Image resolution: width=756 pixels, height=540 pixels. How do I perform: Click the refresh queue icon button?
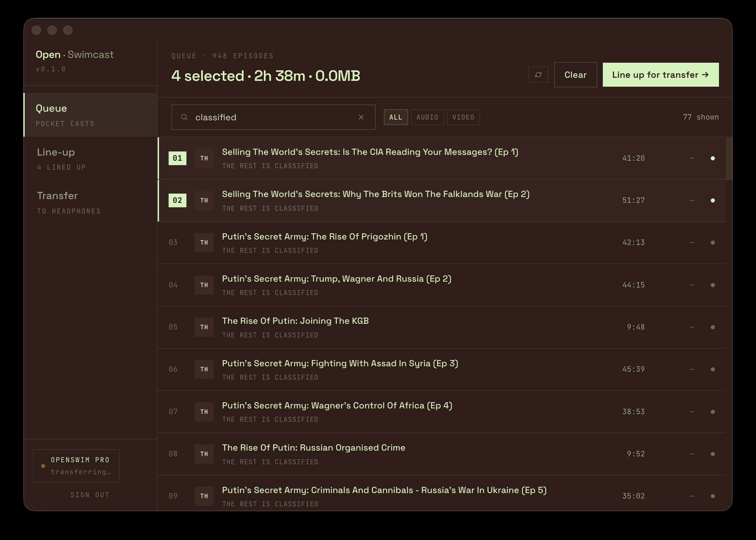(538, 75)
